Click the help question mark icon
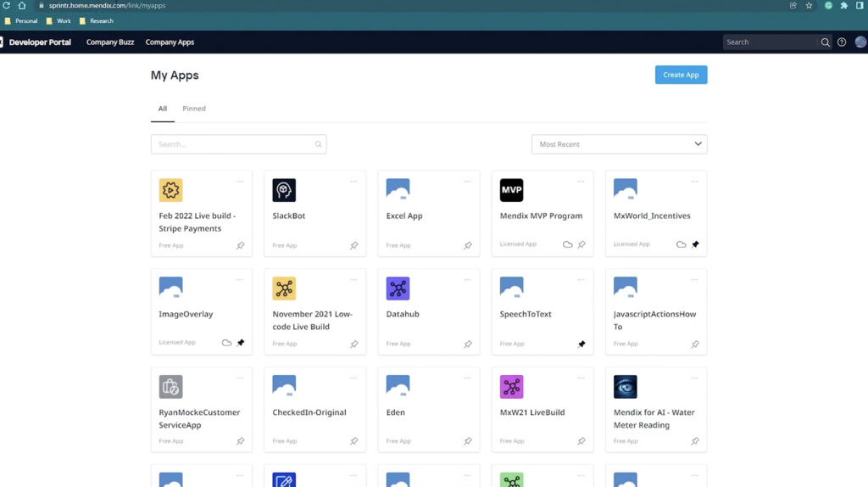 click(x=842, y=42)
